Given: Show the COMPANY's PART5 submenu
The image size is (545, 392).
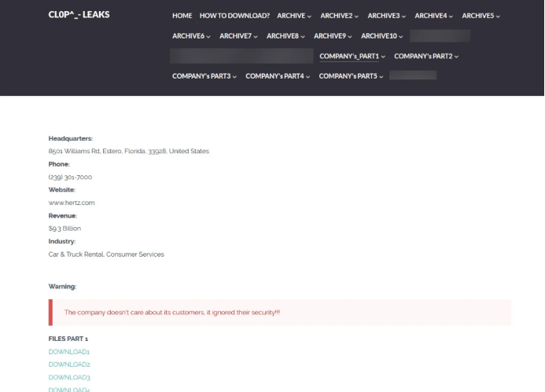Looking at the screenshot, I should tap(351, 76).
